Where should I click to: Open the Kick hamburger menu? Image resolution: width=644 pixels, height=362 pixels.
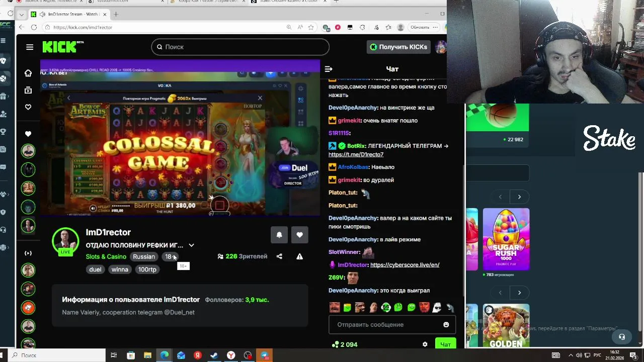point(30,47)
